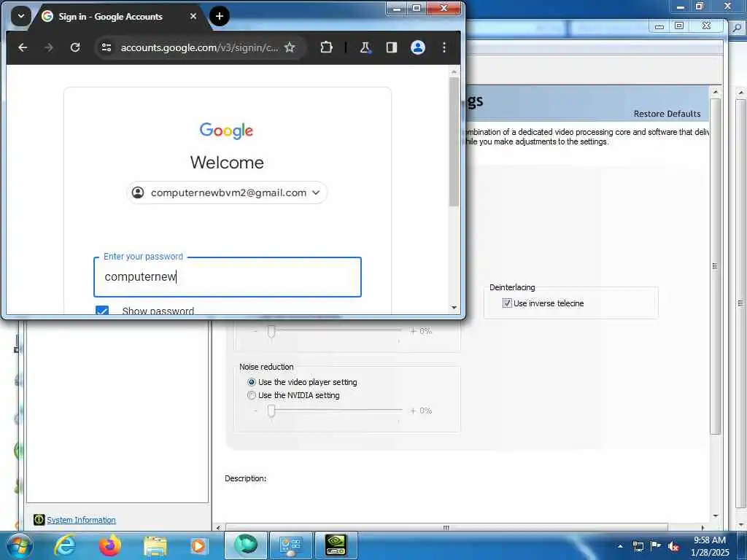
Task: Bookmark this page with the star icon
Action: click(290, 47)
